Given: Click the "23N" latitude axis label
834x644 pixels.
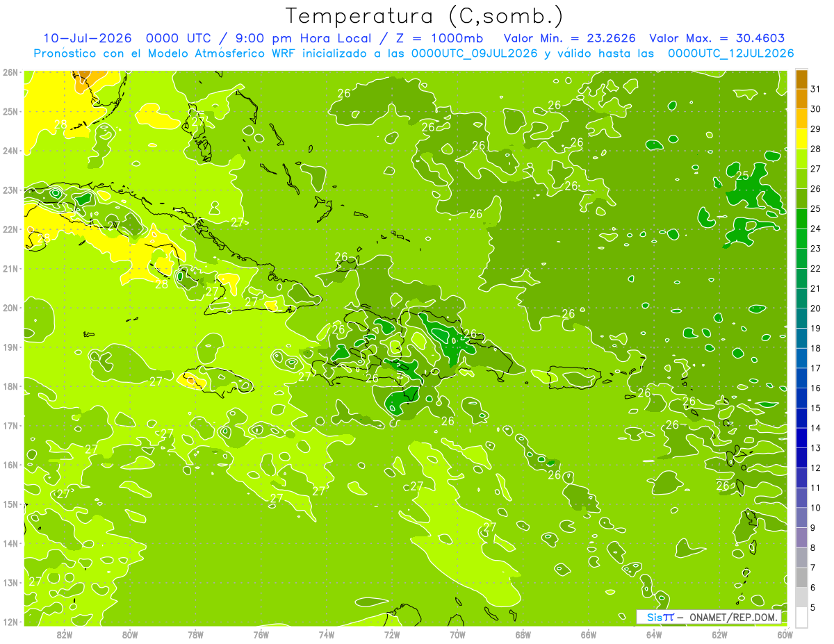Looking at the screenshot, I should (x=10, y=190).
